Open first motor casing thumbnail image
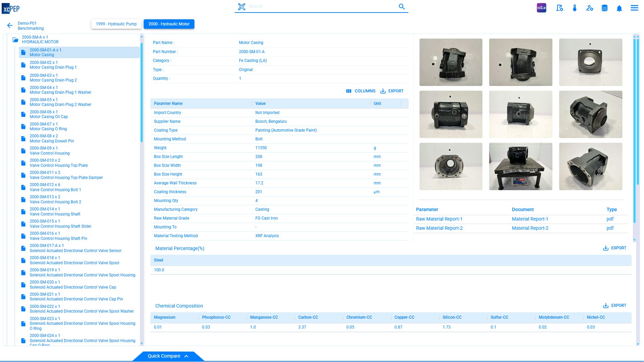This screenshot has height=362, width=644. pos(451,62)
